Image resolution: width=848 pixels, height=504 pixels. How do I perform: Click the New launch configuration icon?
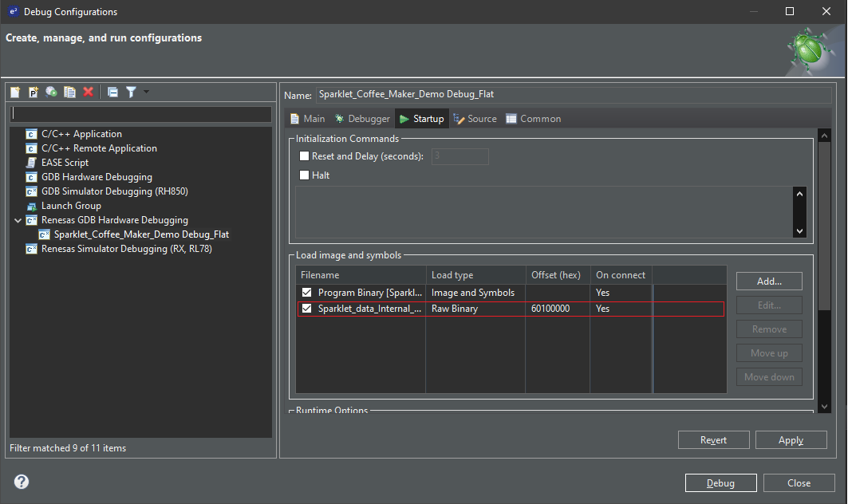tap(15, 93)
